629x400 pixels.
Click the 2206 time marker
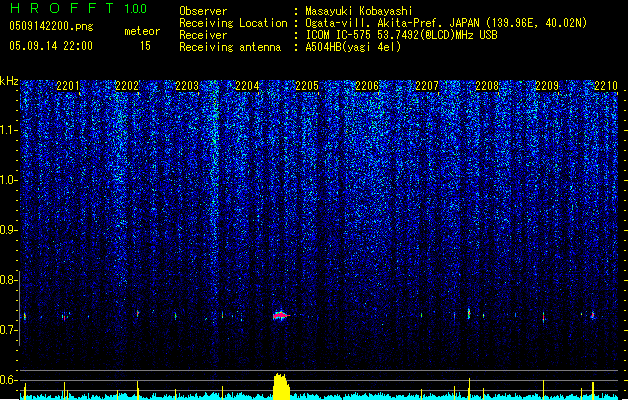(367, 86)
